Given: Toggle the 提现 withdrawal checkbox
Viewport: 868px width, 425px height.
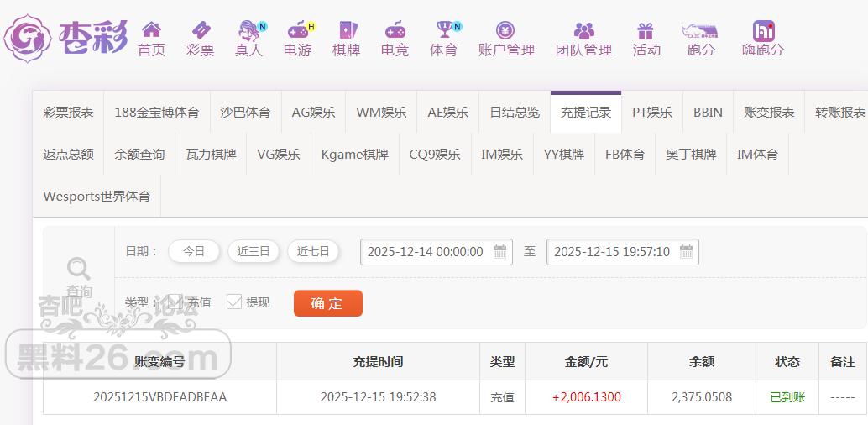Looking at the screenshot, I should coord(234,302).
